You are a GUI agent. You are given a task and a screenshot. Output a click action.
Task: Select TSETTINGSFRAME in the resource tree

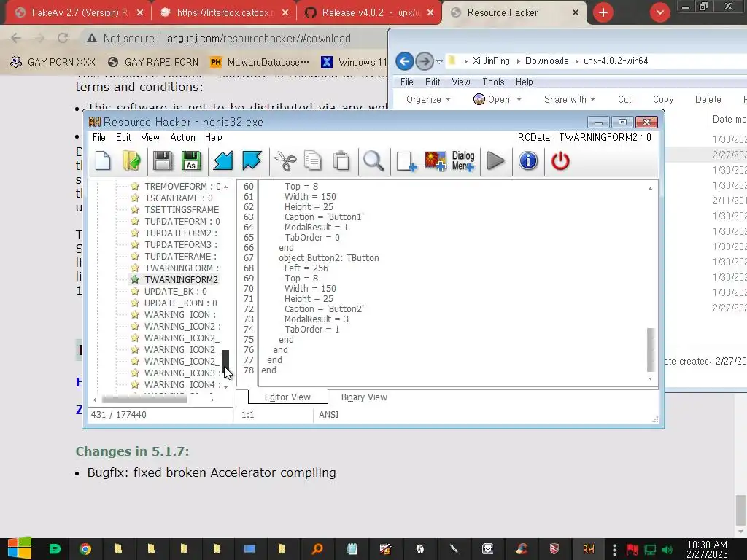pos(182,209)
